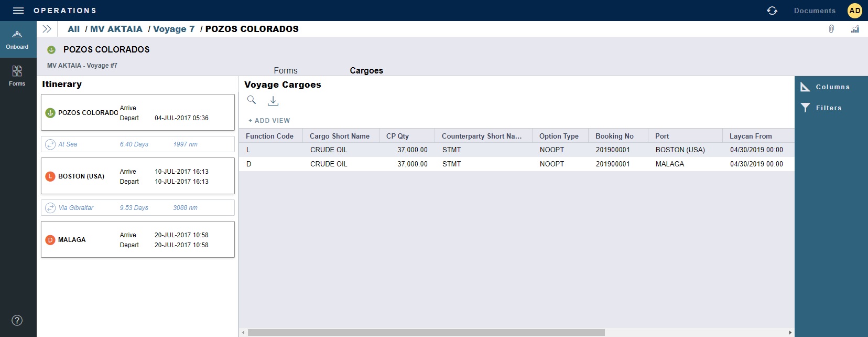Screen dimensions: 868x337
Task: Select Onboard in the sidebar
Action: click(17, 40)
